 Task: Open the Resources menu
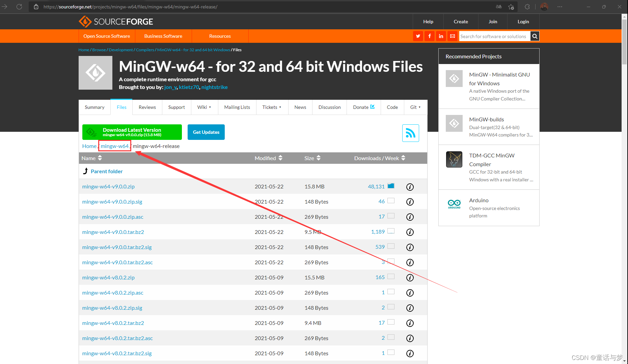coord(220,36)
